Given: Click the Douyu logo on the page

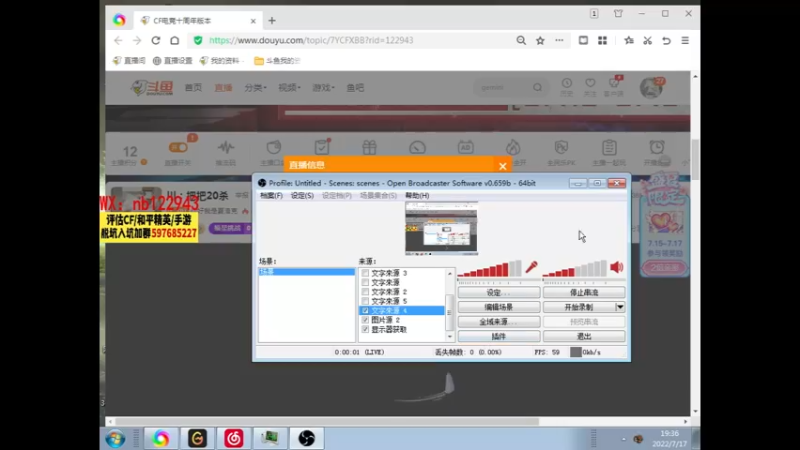Looking at the screenshot, I should [152, 88].
